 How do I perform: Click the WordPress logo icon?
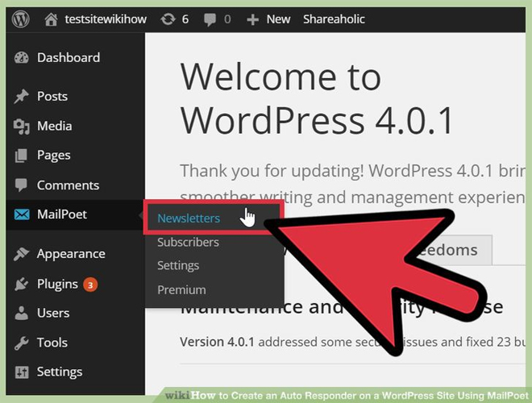click(x=21, y=19)
